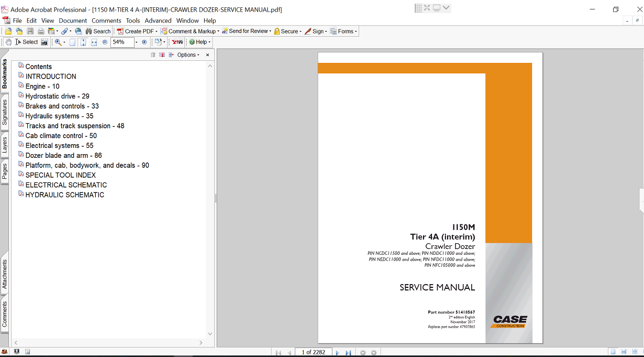Click the Zoom Out minus button

(x=105, y=42)
